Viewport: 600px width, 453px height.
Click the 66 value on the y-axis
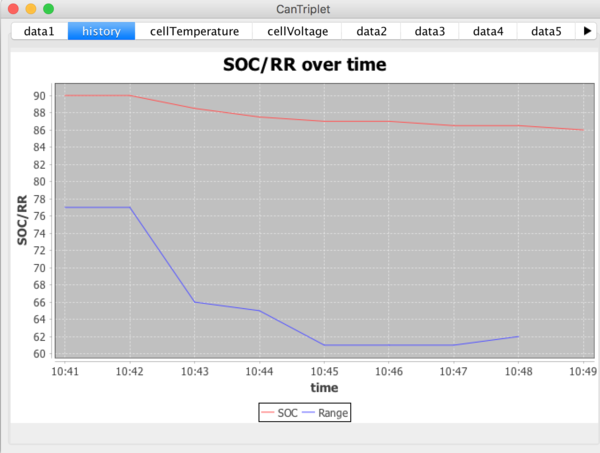pyautogui.click(x=39, y=302)
